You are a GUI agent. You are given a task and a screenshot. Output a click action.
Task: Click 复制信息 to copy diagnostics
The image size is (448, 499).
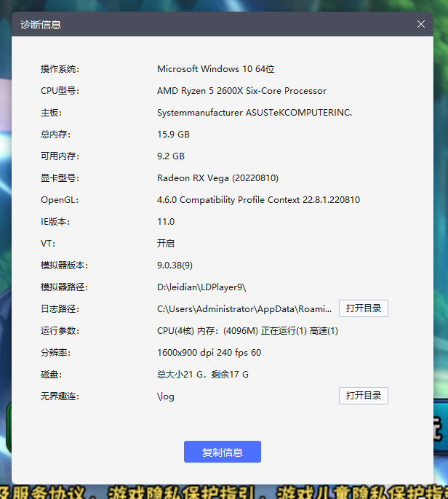pos(222,452)
